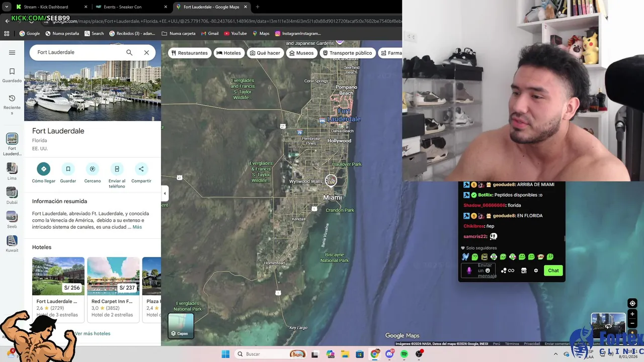Screen dimensions: 644x362
Task: Select Kuwait recent place in sidebar
Action: point(12,244)
